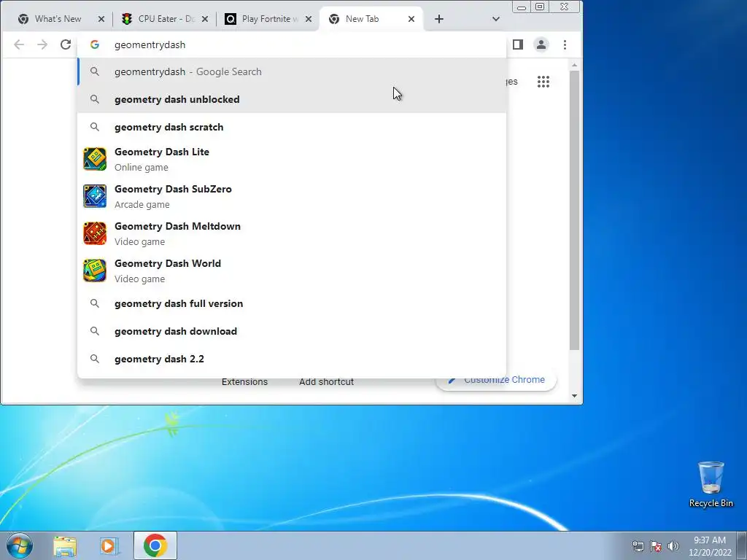Open the Action Center flag tray icon
This screenshot has width=747, height=560.
[656, 546]
